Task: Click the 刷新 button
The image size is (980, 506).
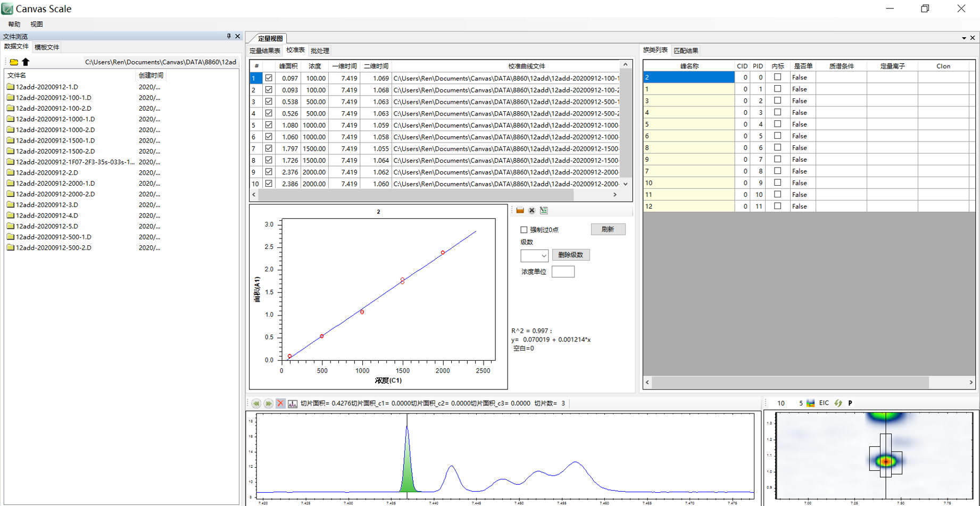Action: pyautogui.click(x=608, y=229)
